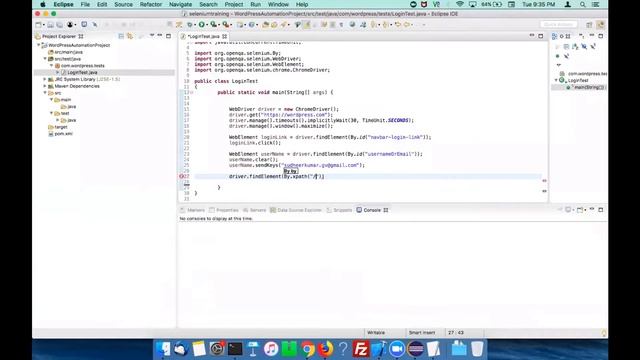
Task: Maximize the editor area
Action: [x=541, y=36]
